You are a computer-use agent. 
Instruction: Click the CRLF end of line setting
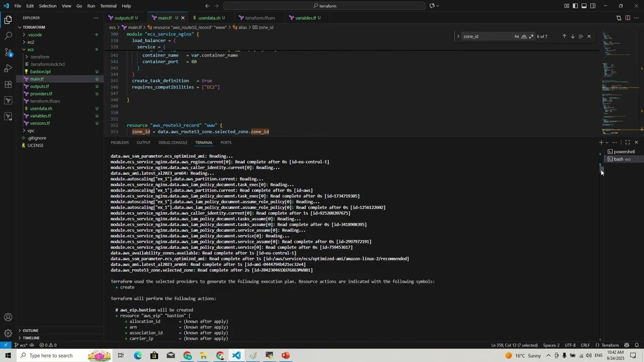[585, 345]
